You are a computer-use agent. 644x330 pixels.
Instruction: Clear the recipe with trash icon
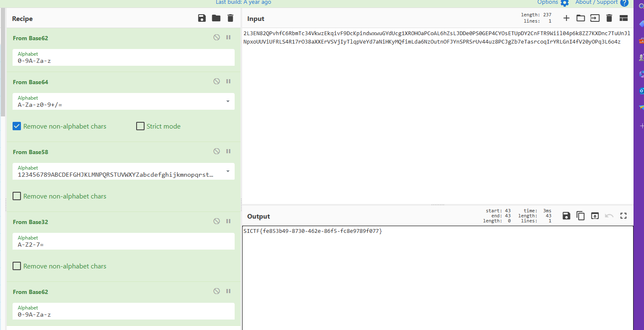pos(230,18)
